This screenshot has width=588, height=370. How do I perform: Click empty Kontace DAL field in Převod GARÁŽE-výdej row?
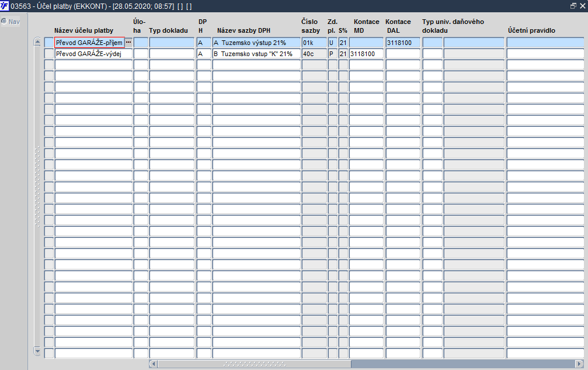point(403,54)
